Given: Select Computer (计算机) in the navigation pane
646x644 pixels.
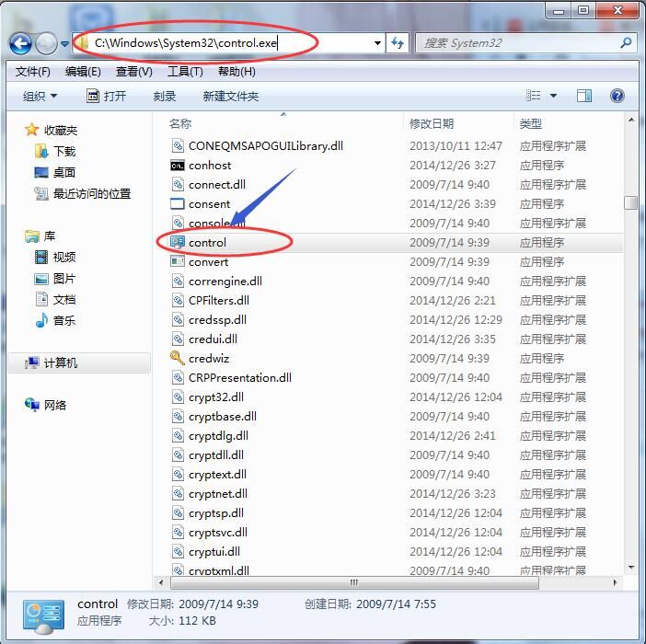Looking at the screenshot, I should click(61, 363).
